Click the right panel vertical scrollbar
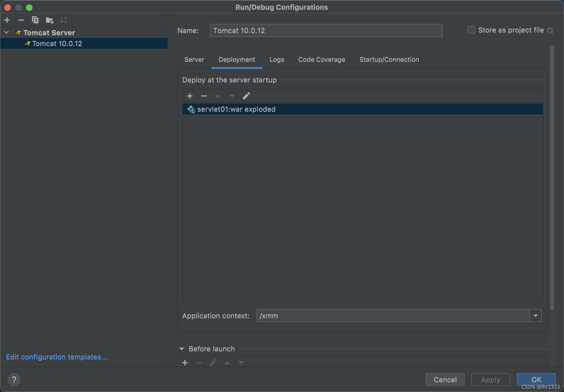This screenshot has height=392, width=564. tap(552, 178)
